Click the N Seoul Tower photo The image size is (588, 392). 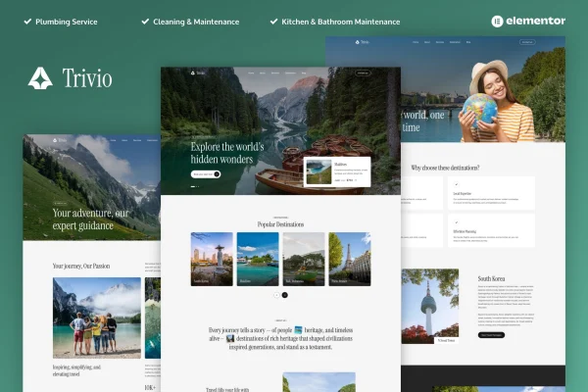pyautogui.click(x=430, y=306)
